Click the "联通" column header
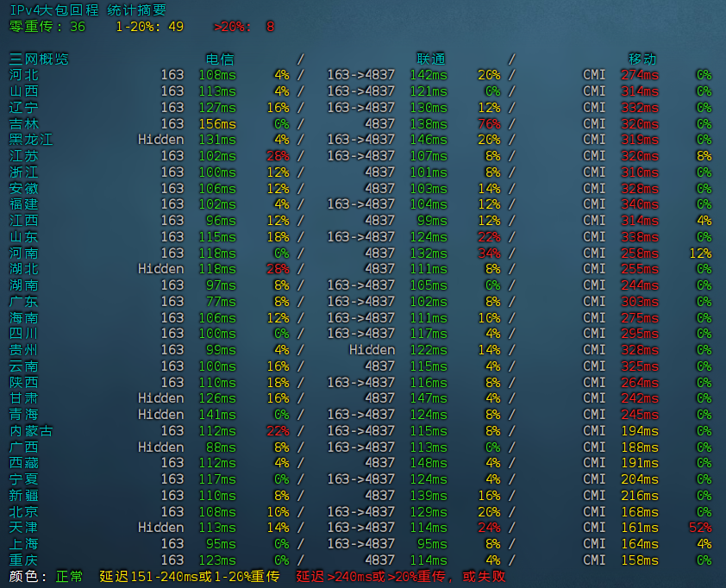 click(x=431, y=59)
